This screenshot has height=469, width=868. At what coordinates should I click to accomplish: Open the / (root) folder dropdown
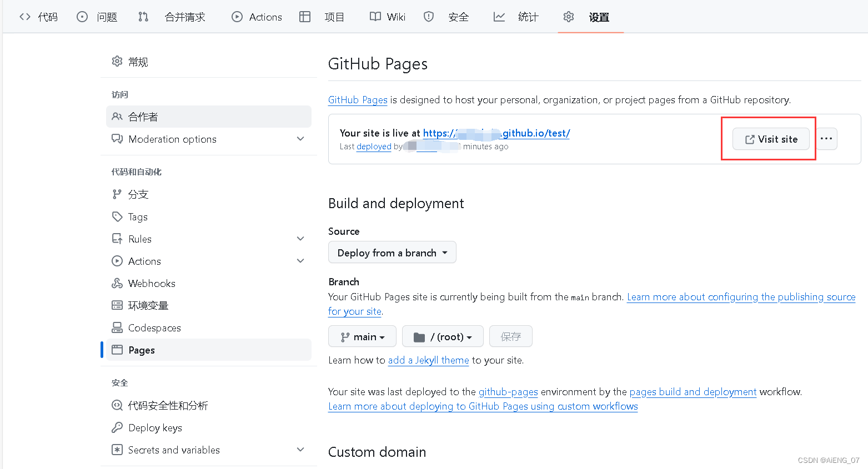(443, 336)
